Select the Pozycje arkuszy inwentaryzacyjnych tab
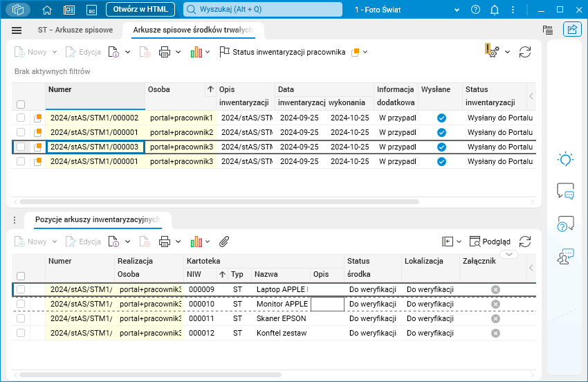 (97, 219)
